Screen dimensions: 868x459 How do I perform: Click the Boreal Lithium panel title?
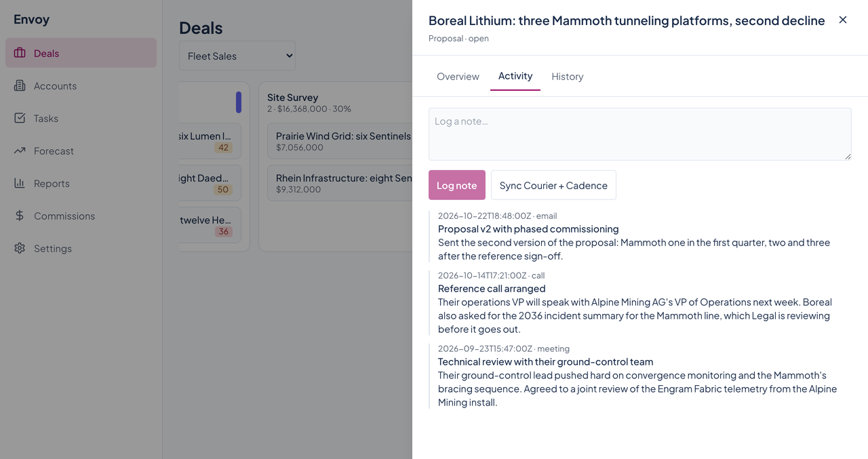(627, 20)
